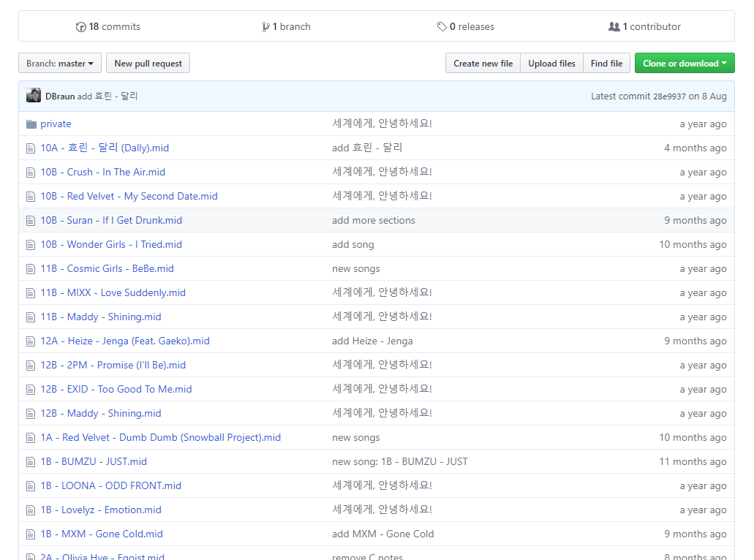Click file icon beside Wonder Girls - I Tried.mid
The image size is (754, 560).
31,245
